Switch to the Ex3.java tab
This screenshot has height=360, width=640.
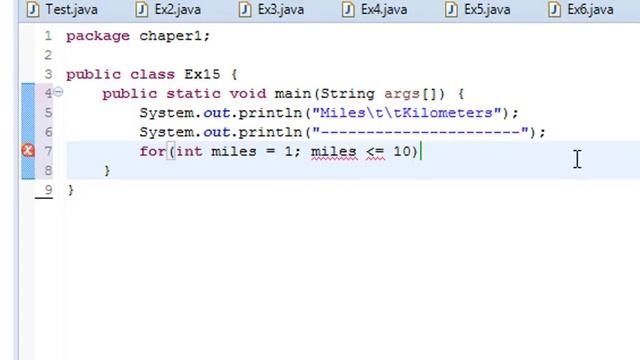coord(271,9)
